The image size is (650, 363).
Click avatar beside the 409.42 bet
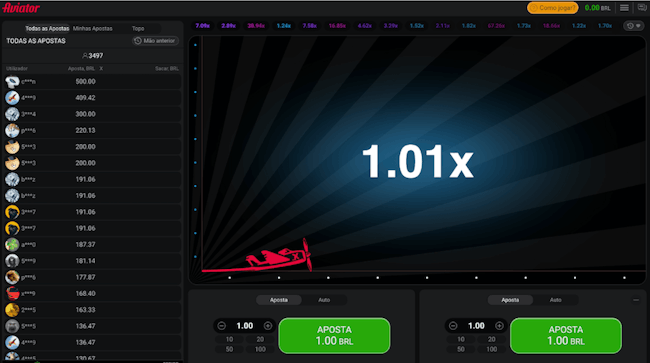click(x=12, y=98)
